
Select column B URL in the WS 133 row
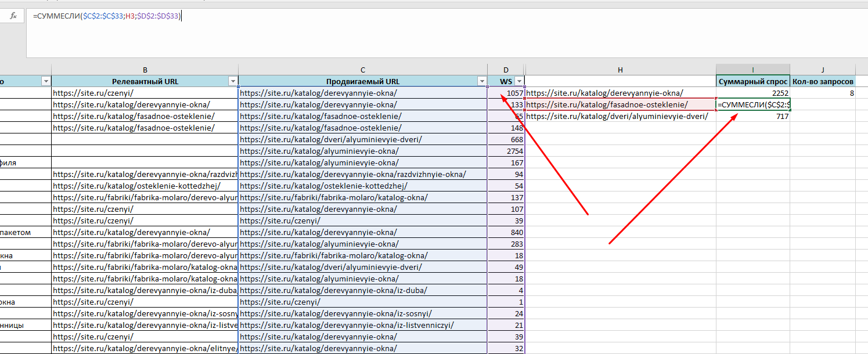pyautogui.click(x=145, y=104)
